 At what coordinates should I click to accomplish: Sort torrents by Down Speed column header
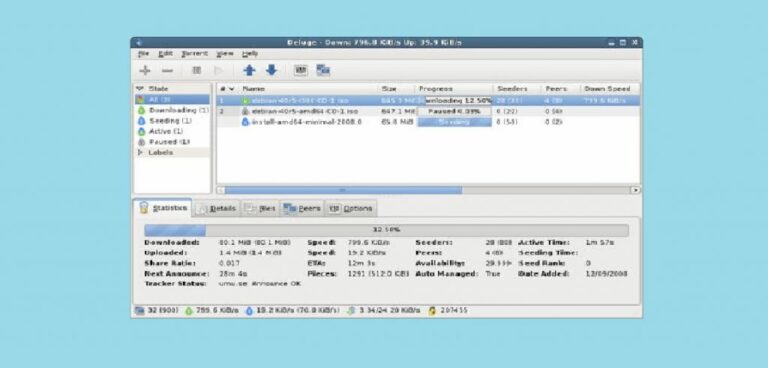(x=610, y=89)
